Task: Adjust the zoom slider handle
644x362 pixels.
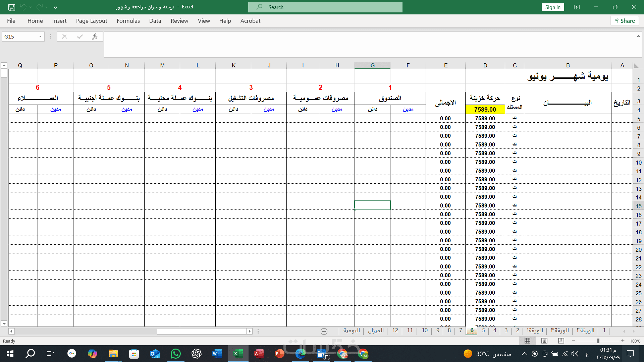Action: pos(598,341)
